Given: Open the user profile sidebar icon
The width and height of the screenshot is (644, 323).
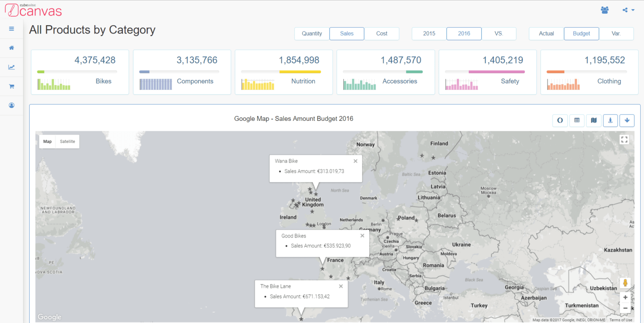Looking at the screenshot, I should pyautogui.click(x=11, y=106).
